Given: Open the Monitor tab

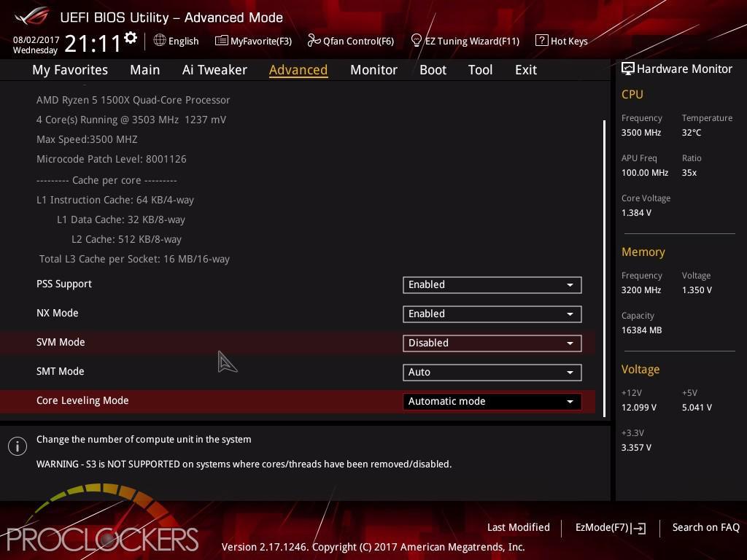Looking at the screenshot, I should [x=373, y=70].
